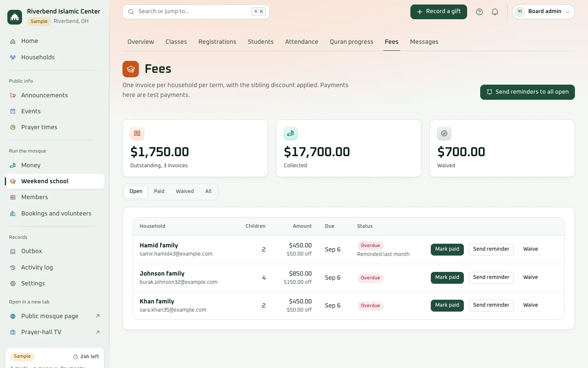
Task: Click the Households icon
Action: (x=13, y=58)
